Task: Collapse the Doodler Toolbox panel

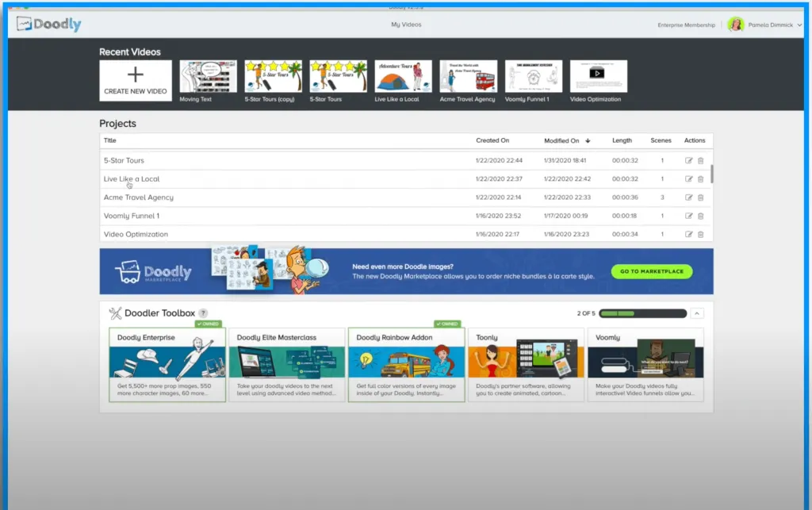Action: [697, 313]
